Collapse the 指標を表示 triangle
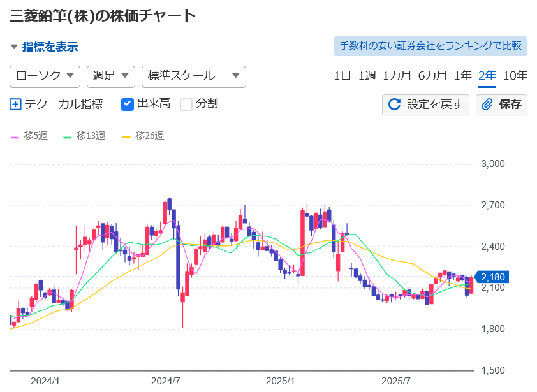Viewport: 537px width, 392px height. (x=14, y=47)
